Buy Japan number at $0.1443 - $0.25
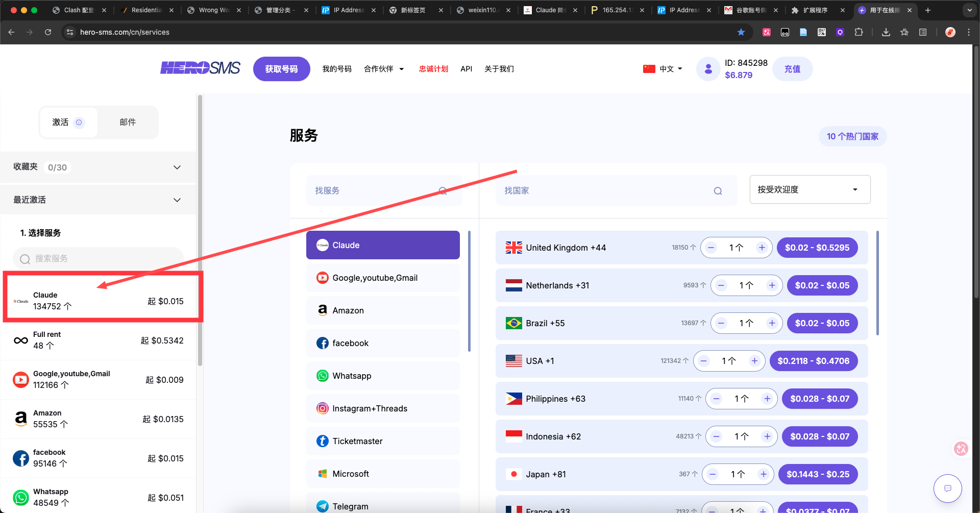The width and height of the screenshot is (980, 513). (818, 474)
